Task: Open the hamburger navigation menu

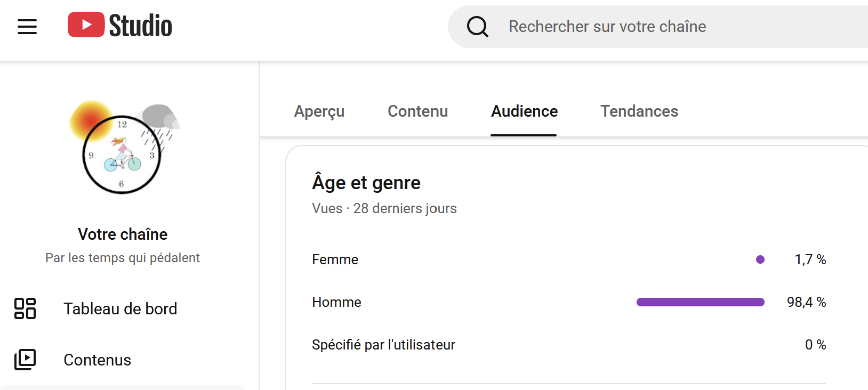Action: tap(27, 27)
